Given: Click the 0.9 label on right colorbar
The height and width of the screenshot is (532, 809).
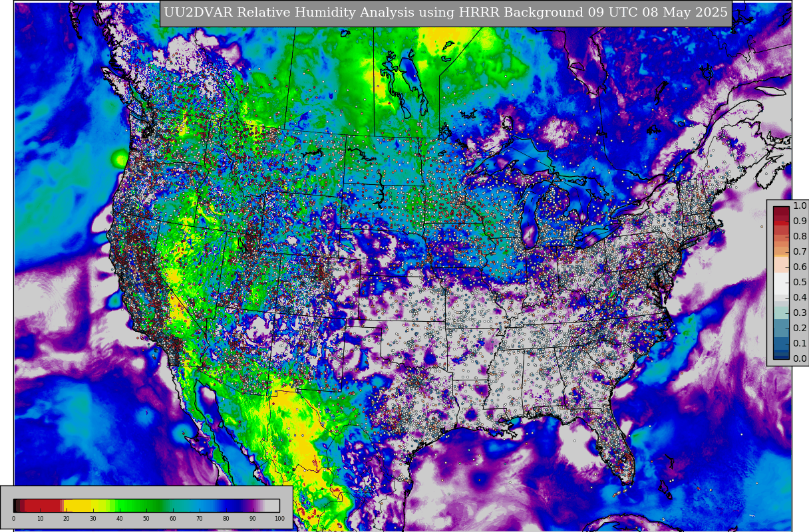Looking at the screenshot, I should point(800,221).
